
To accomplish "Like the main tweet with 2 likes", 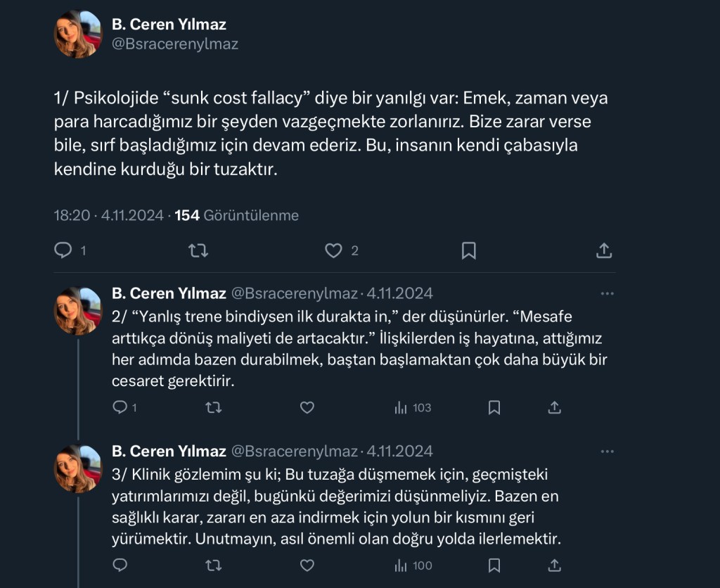I will tap(333, 250).
